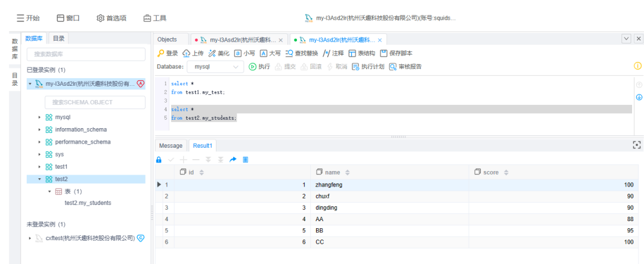This screenshot has height=264, width=644.
Task: Click the 数据库 vertical sidebar button
Action: (x=14, y=48)
